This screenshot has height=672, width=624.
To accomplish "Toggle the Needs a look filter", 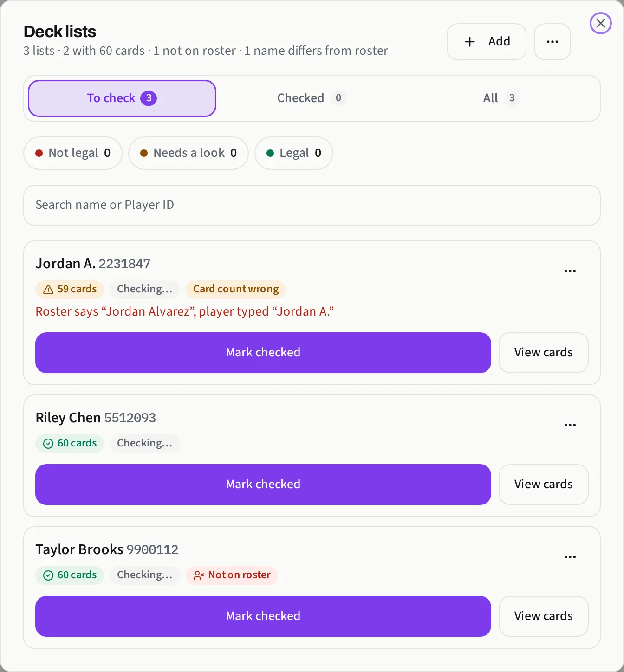I will click(188, 153).
